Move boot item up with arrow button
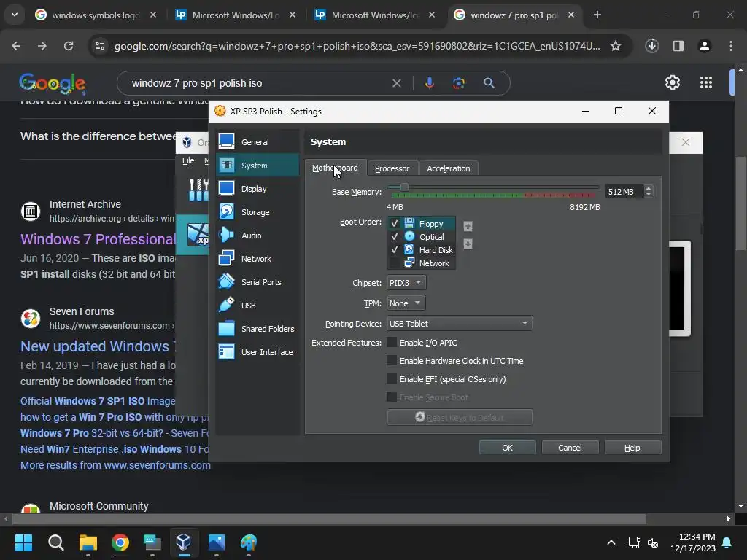This screenshot has width=747, height=560. click(x=468, y=226)
